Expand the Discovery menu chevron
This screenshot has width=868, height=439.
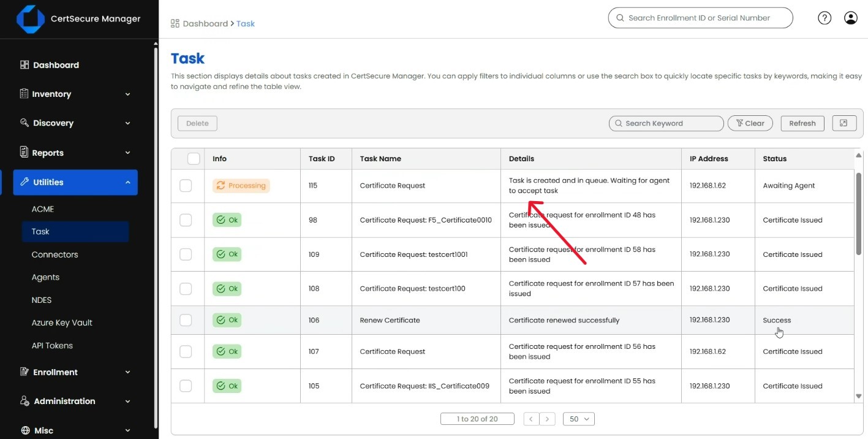click(x=127, y=123)
